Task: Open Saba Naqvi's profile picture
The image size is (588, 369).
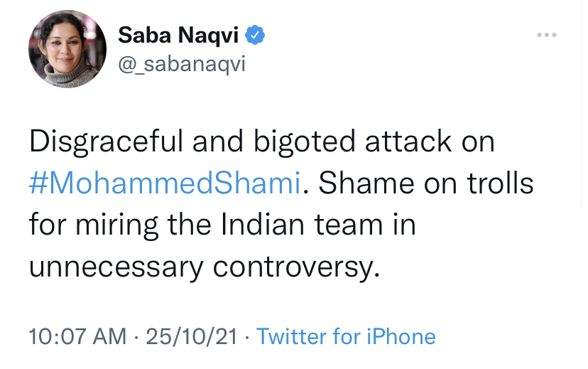Action: 67,50
